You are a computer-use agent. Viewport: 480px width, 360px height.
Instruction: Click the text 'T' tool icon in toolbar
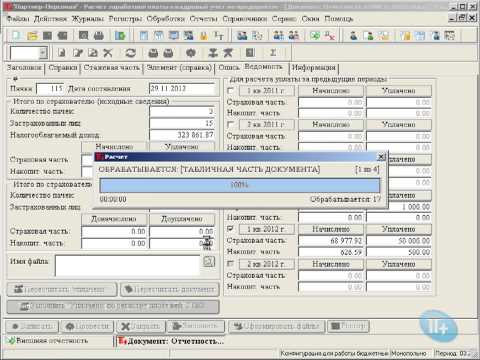pos(218,35)
